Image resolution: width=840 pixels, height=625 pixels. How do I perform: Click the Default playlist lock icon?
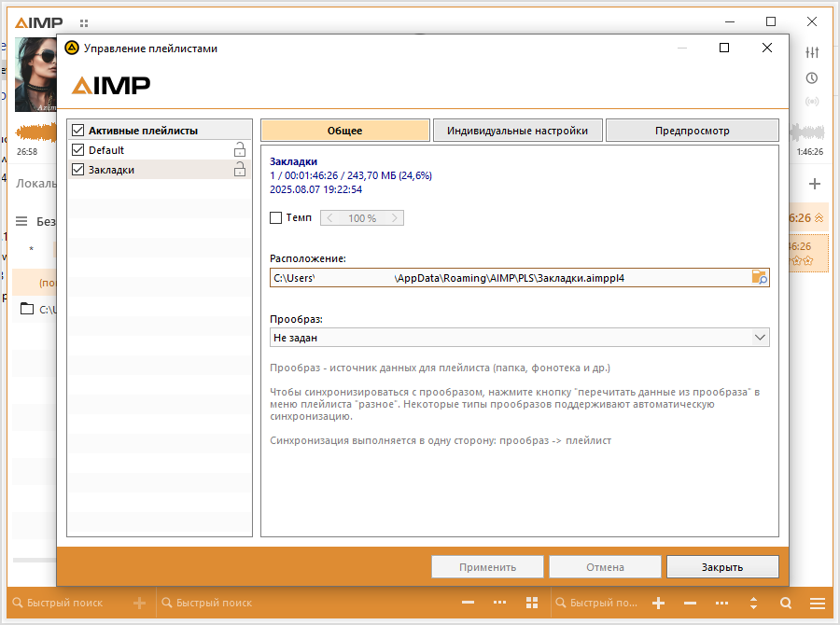point(240,149)
